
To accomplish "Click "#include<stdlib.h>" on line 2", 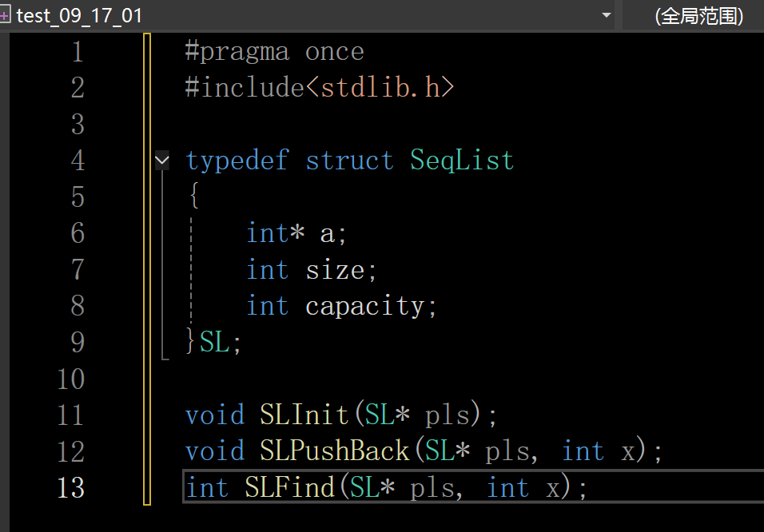I will pyautogui.click(x=320, y=88).
